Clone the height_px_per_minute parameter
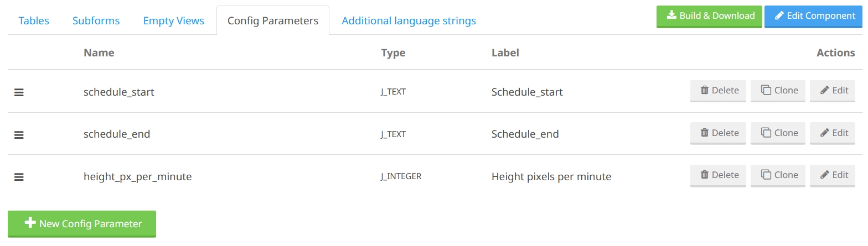The image size is (868, 246). (x=779, y=175)
